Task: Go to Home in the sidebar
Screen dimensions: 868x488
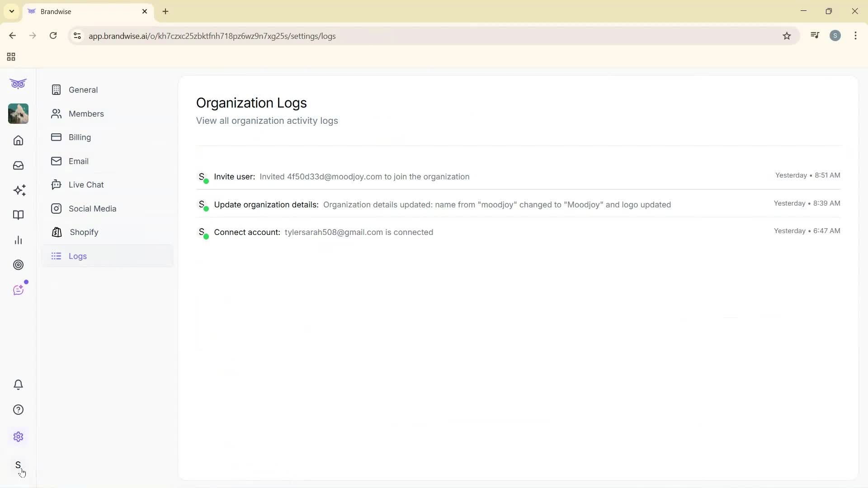Action: click(18, 141)
